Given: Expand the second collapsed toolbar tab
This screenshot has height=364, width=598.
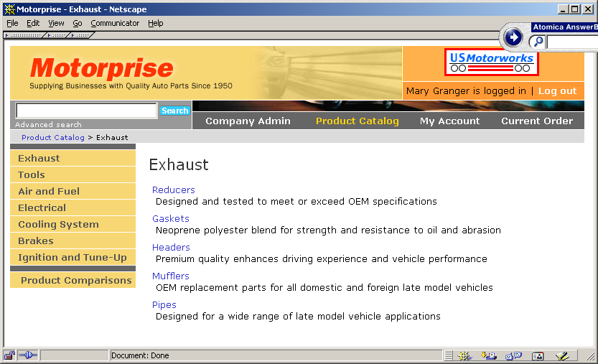Looking at the screenshot, I should point(57,35).
